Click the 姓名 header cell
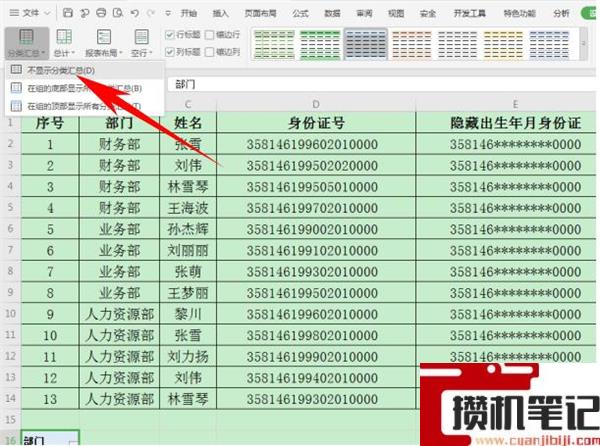The width and height of the screenshot is (600, 446). [x=188, y=123]
